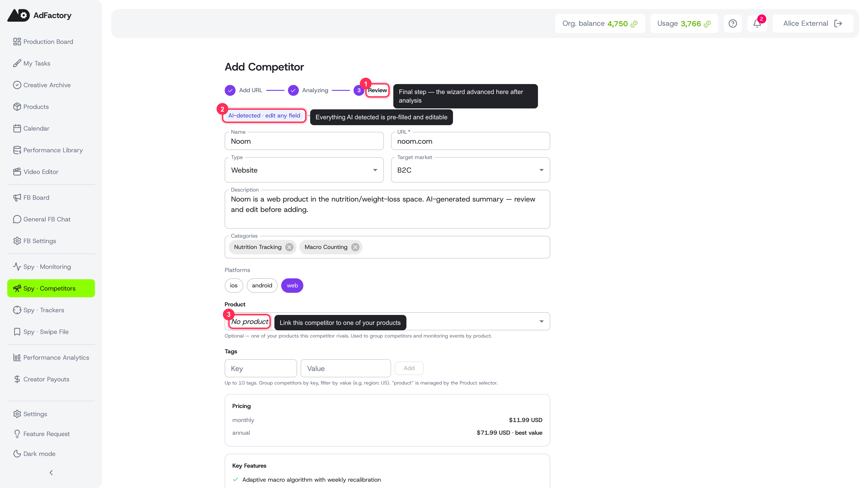Open notifications bell icon

tap(757, 23)
